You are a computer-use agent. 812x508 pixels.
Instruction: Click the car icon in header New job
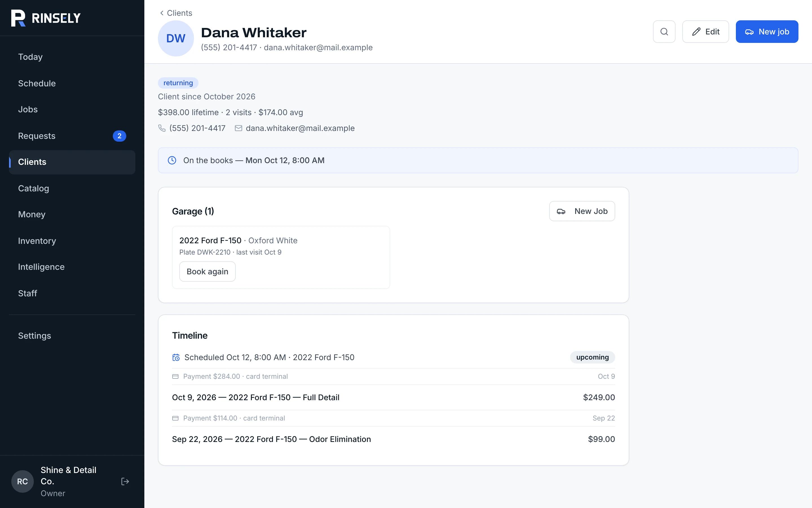click(749, 32)
